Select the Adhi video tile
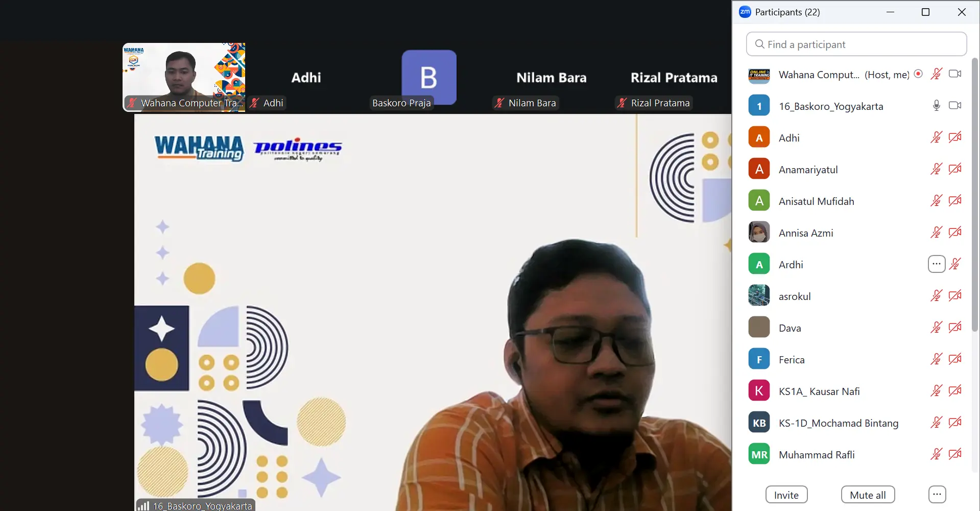The height and width of the screenshot is (511, 980). point(306,77)
